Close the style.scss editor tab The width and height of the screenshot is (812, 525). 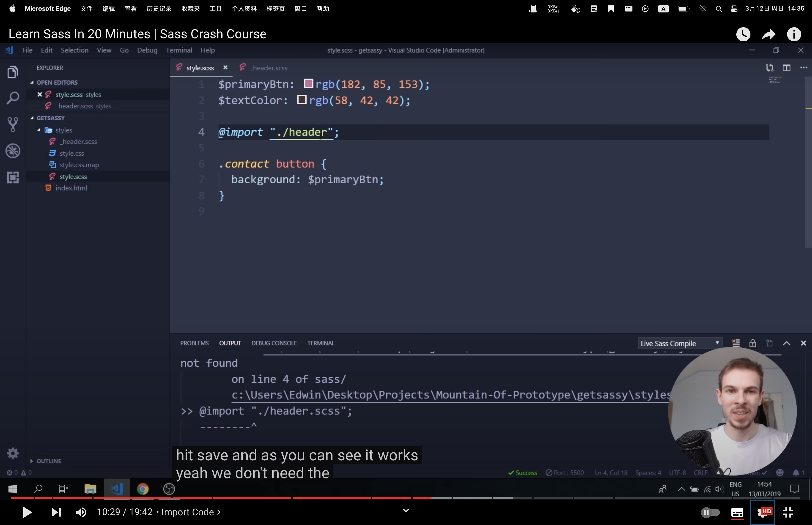pos(225,67)
